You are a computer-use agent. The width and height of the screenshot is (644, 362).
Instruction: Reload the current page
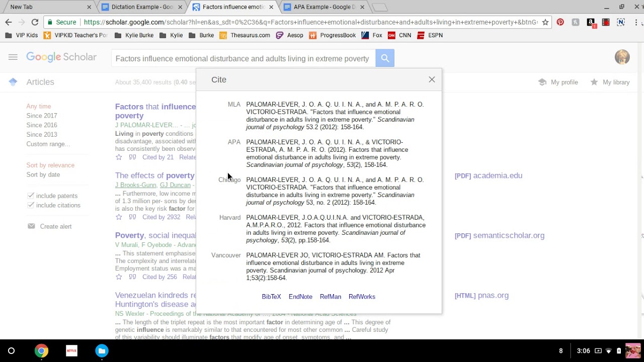pyautogui.click(x=35, y=22)
